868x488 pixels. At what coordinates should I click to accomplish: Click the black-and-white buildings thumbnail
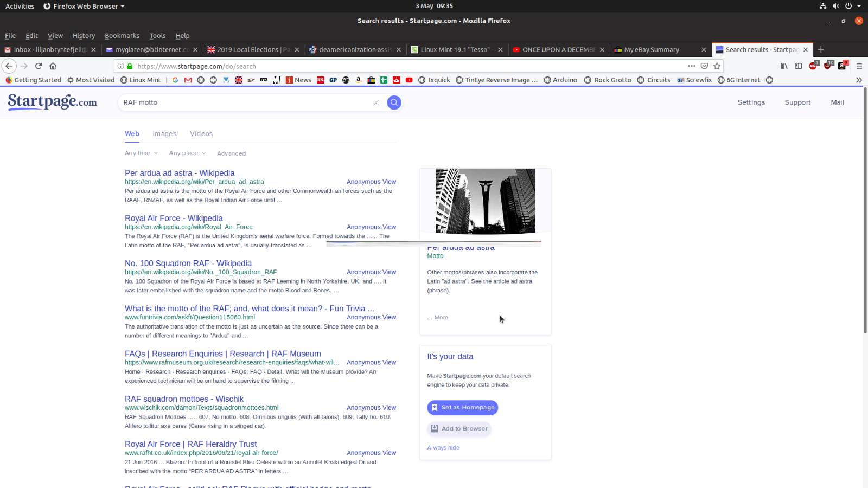tap(486, 201)
